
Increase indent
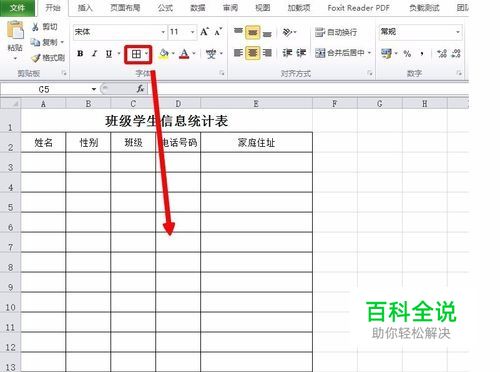(301, 53)
